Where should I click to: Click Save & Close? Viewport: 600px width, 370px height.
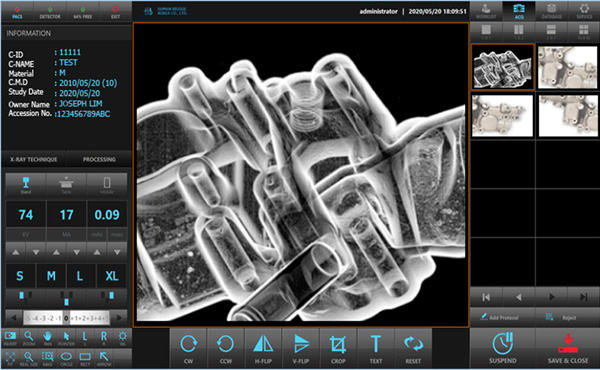click(x=567, y=349)
